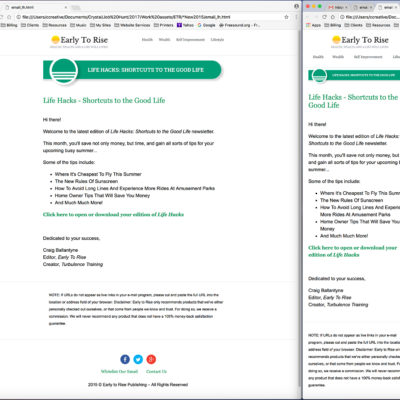The height and width of the screenshot is (400, 400).
Task: Open the Wealth nav item in the right window
Action: tap(338, 57)
